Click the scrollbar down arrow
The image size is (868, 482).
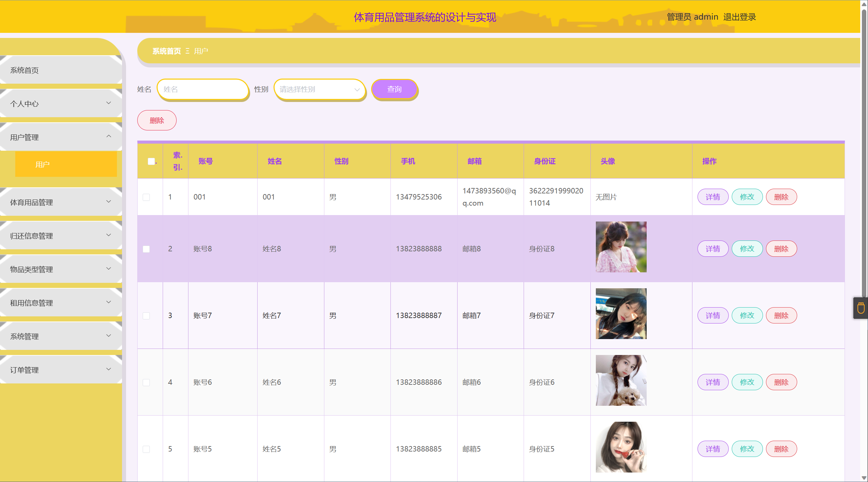[865, 478]
